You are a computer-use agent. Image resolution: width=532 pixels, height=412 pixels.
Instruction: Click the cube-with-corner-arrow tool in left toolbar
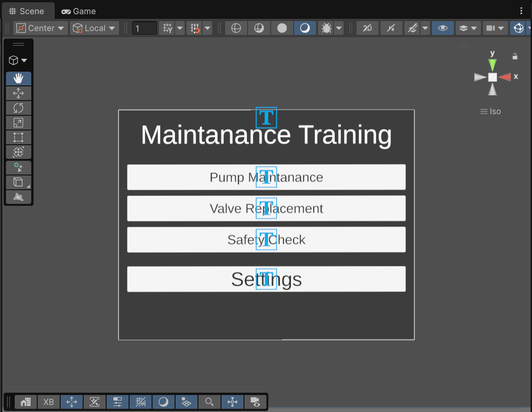point(18,182)
